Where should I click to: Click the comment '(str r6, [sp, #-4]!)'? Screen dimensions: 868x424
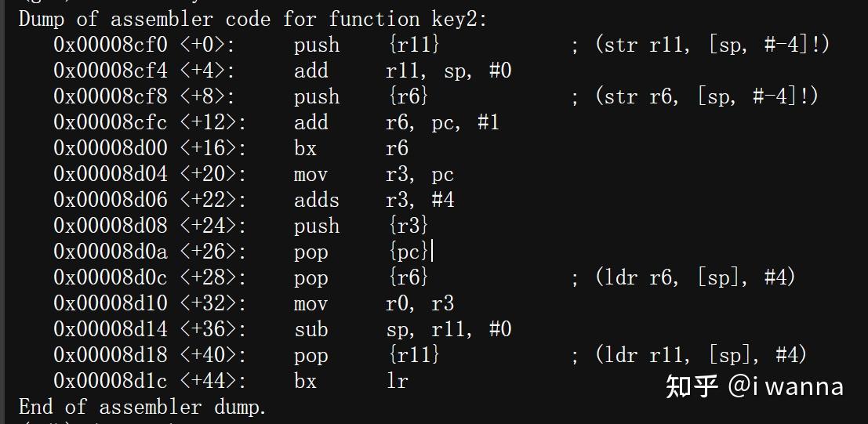(x=706, y=96)
